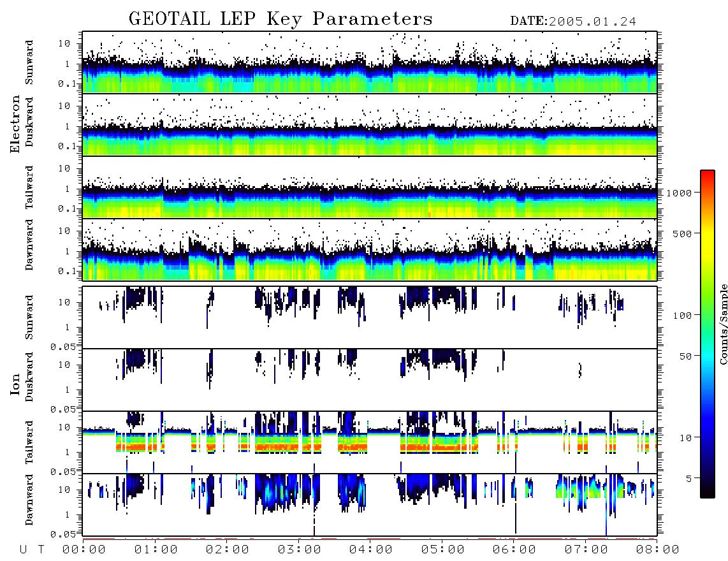Select the Electron Sunward panel label
Screen dimensions: 728x561
tap(29, 62)
